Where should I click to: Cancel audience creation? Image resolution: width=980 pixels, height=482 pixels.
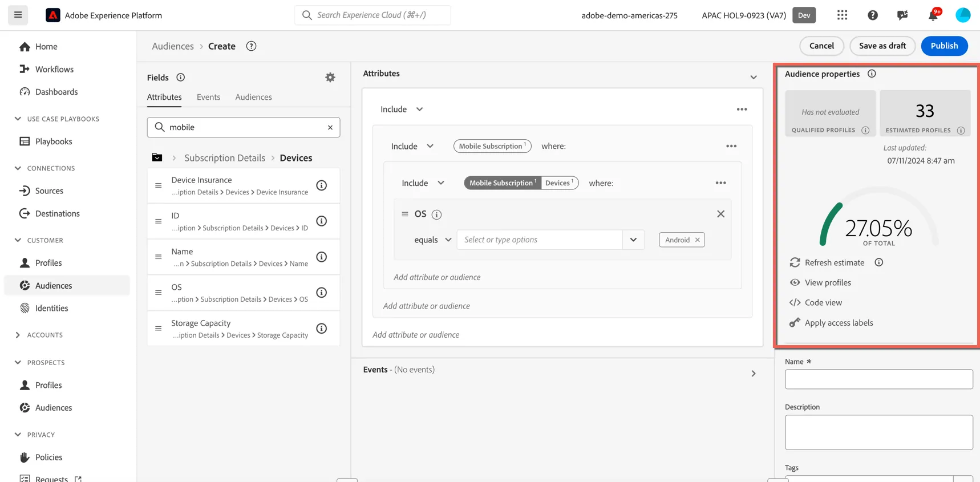[821, 46]
